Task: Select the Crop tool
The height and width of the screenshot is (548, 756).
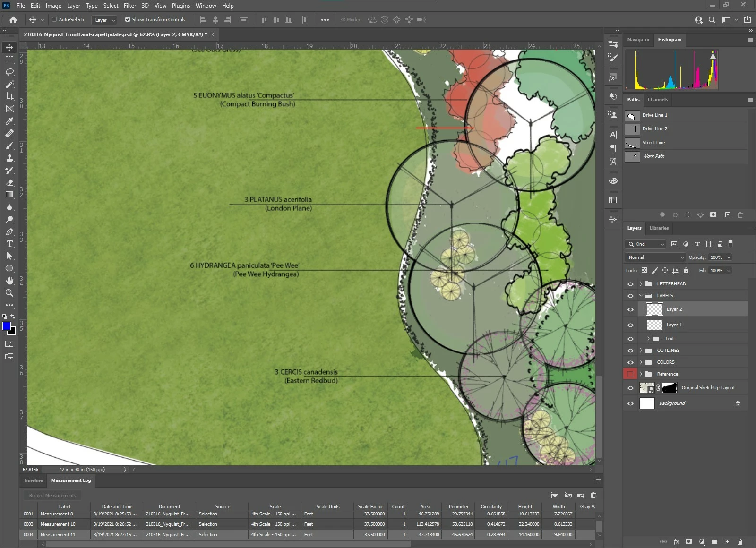Action: point(9,96)
